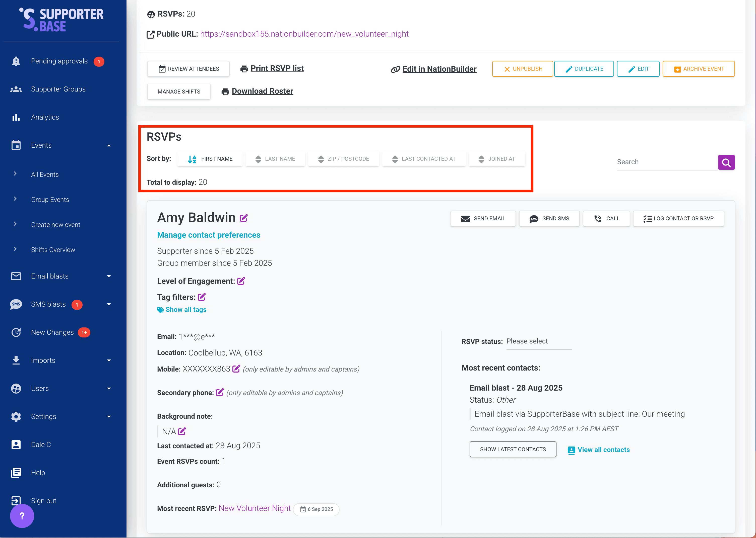The image size is (756, 538).
Task: Edit Secondary phone pencil icon
Action: (x=220, y=392)
